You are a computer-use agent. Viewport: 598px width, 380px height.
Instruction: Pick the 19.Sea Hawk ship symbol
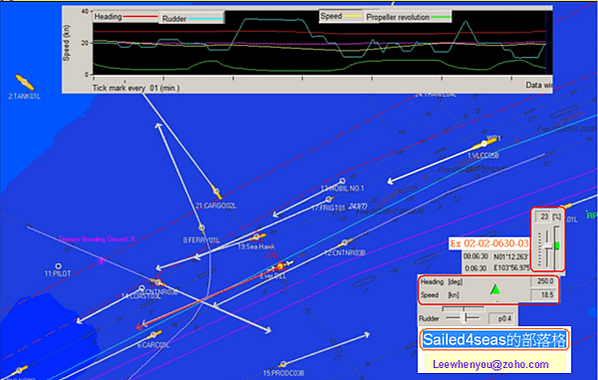click(257, 237)
